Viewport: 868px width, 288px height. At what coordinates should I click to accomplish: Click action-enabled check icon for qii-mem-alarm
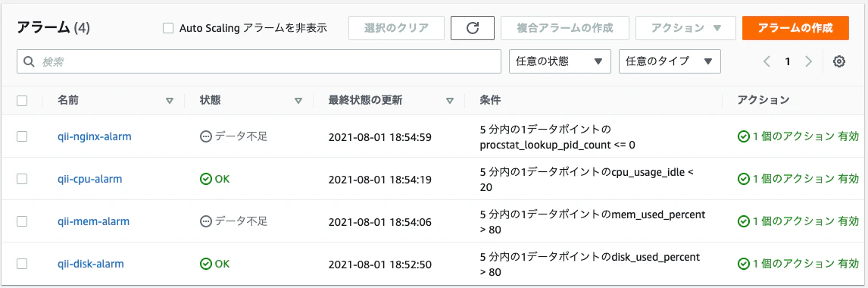pyautogui.click(x=744, y=221)
